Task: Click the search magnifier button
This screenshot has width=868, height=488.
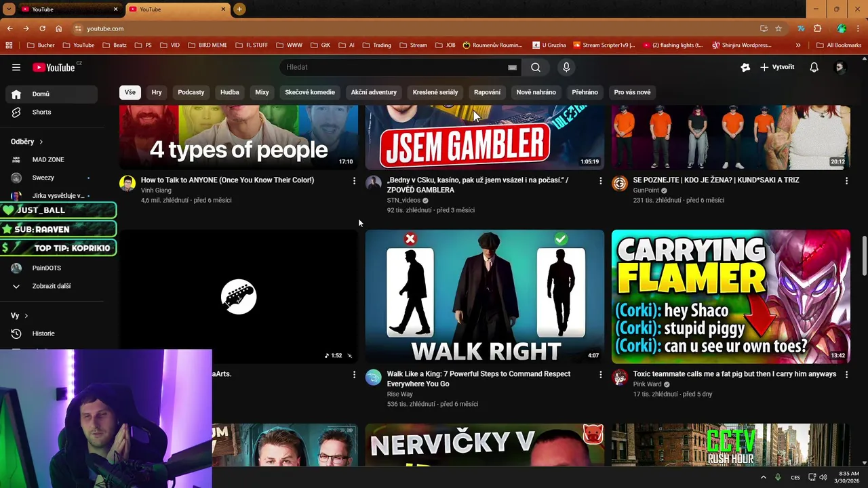Action: (x=536, y=67)
